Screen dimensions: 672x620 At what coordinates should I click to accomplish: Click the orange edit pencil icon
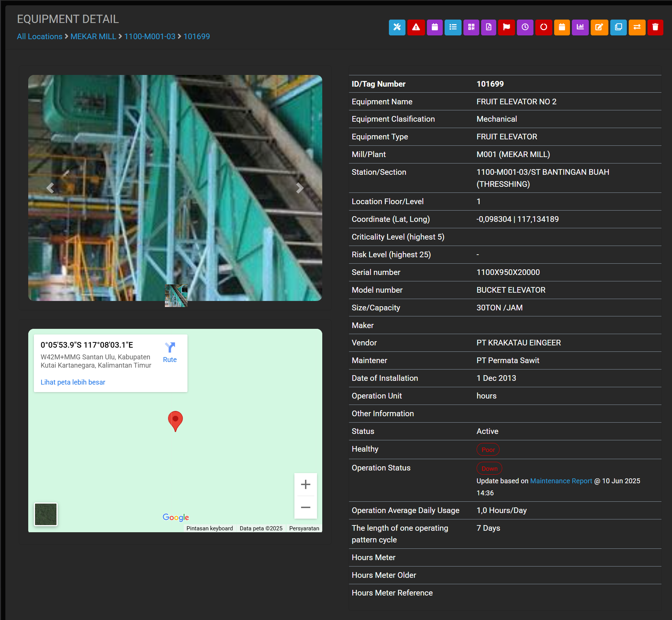(599, 27)
